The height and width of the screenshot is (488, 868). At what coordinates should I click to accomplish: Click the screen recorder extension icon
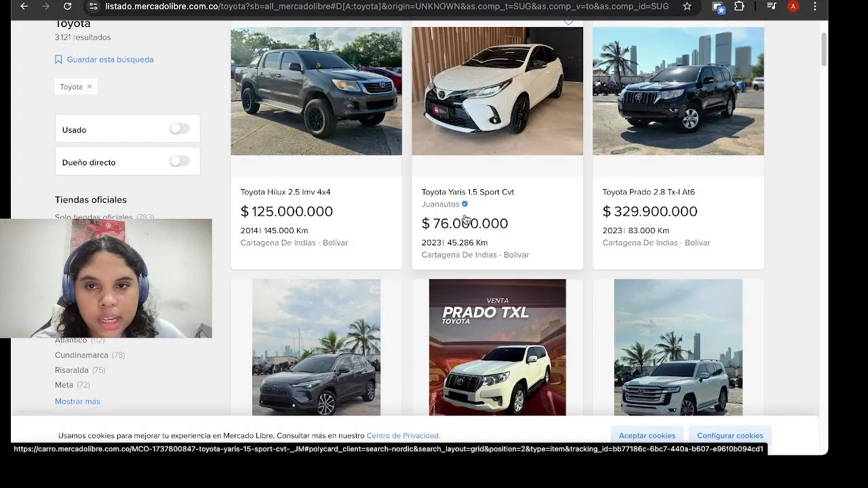(719, 7)
